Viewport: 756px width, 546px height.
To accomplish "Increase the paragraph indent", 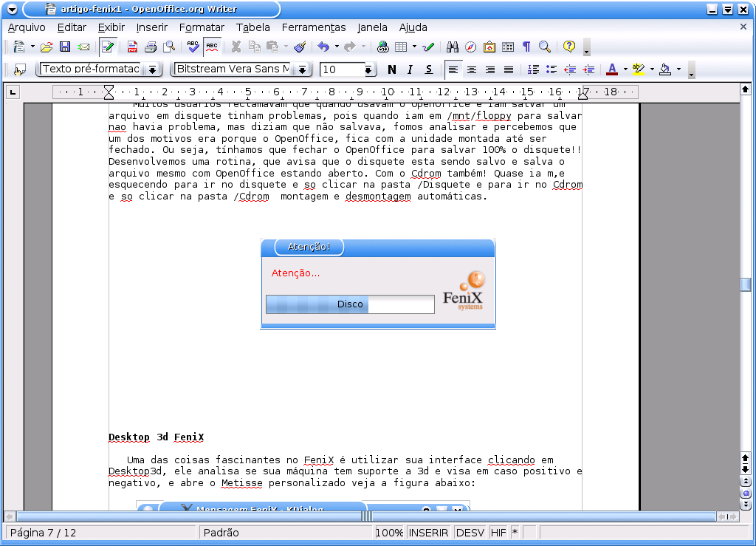I will pos(588,70).
